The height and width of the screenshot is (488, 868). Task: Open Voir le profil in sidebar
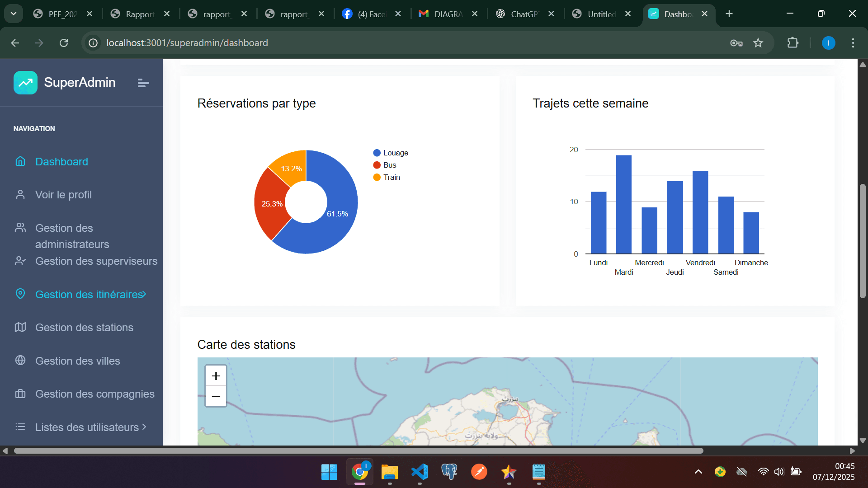[x=63, y=195]
